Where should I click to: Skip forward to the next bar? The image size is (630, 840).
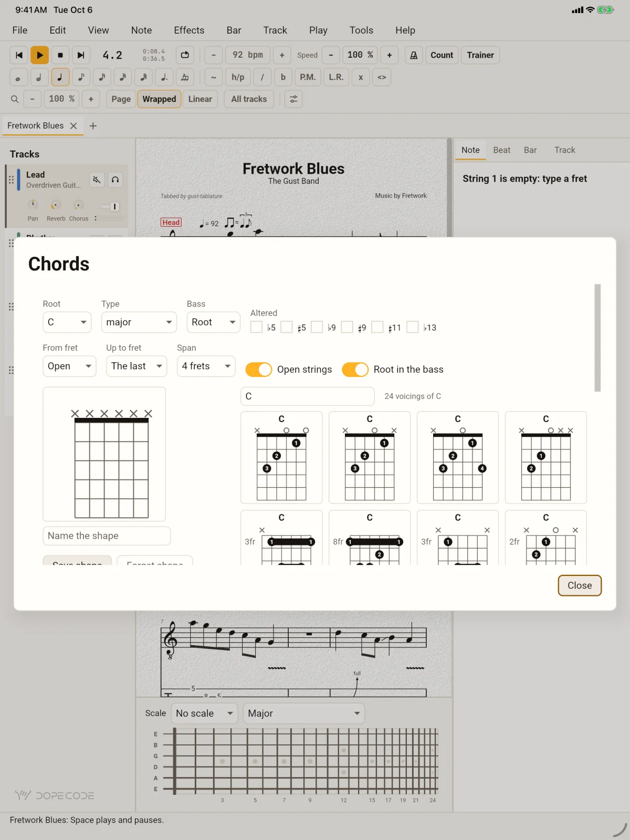tap(81, 55)
